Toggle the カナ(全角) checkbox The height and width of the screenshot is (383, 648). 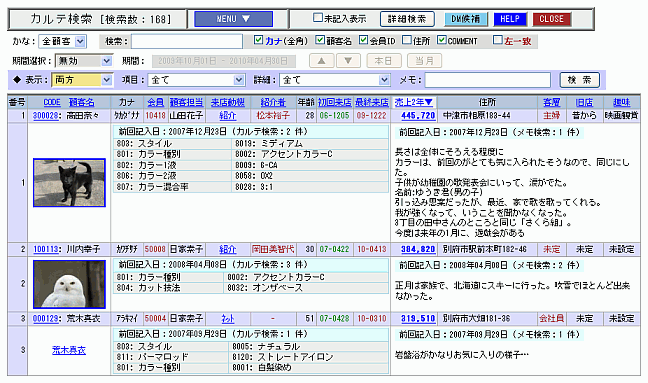pos(258,40)
